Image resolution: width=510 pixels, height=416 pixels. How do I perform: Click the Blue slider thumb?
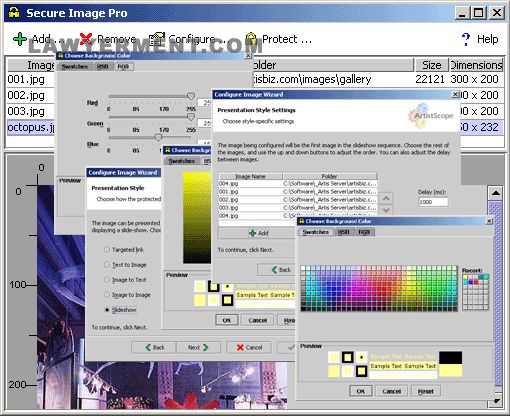[x=158, y=137]
